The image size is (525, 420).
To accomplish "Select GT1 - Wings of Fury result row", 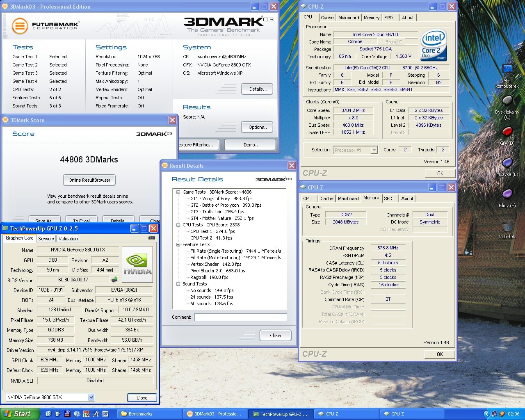I will coord(221,199).
